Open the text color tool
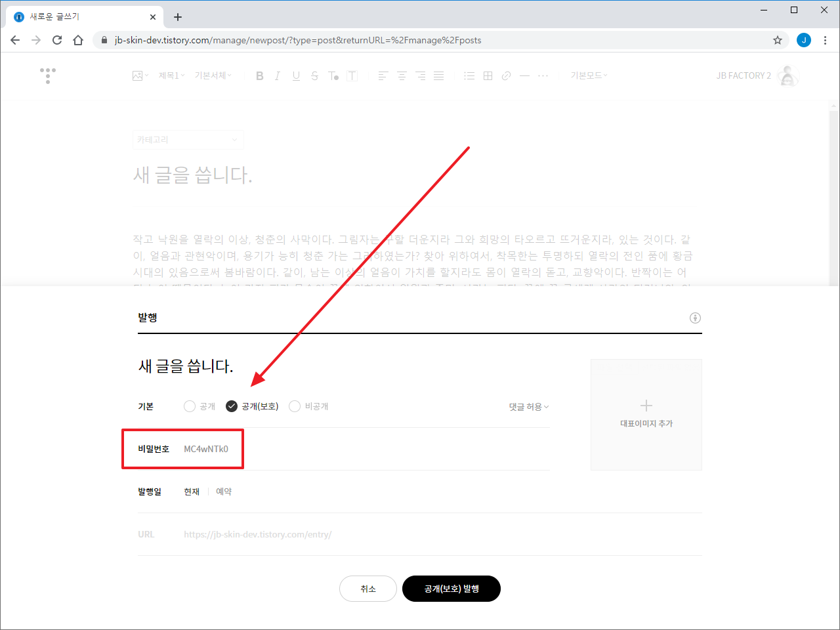Screen dimensions: 840x630 click(x=333, y=75)
